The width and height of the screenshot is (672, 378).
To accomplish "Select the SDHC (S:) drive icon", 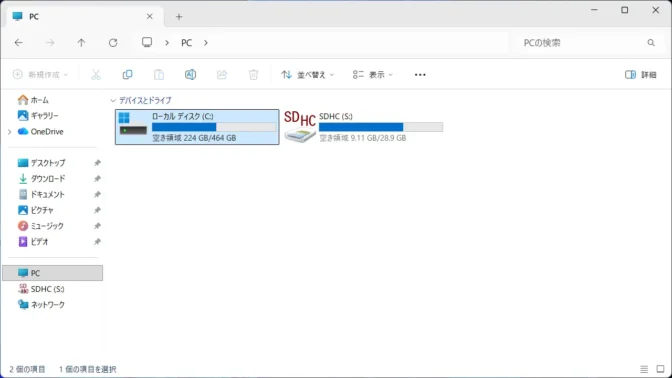I will [x=300, y=126].
